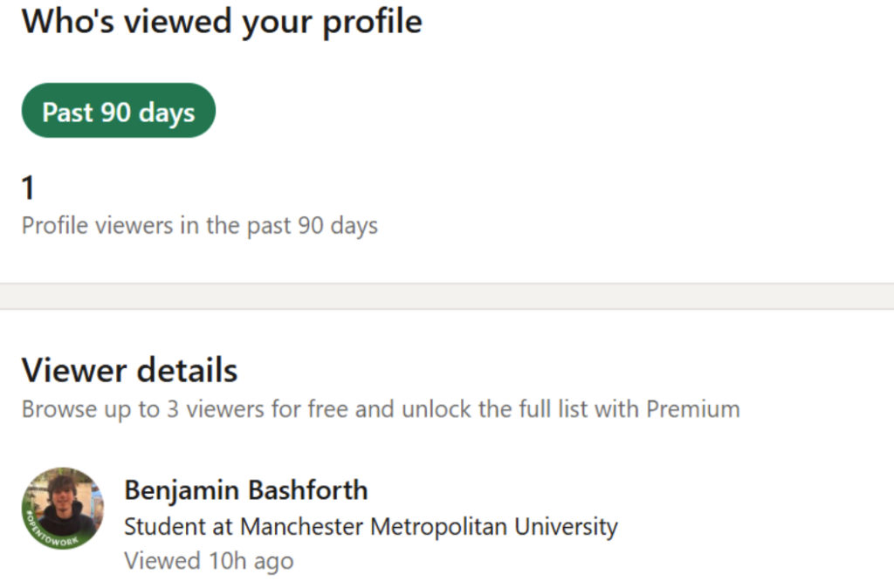
Task: Click the Viewed 10h ago timestamp
Action: [209, 560]
